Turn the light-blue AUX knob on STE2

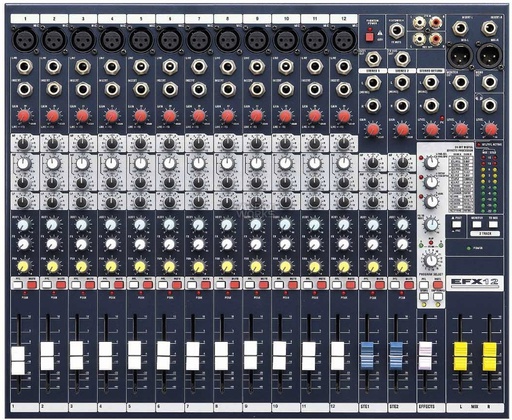click(x=402, y=225)
